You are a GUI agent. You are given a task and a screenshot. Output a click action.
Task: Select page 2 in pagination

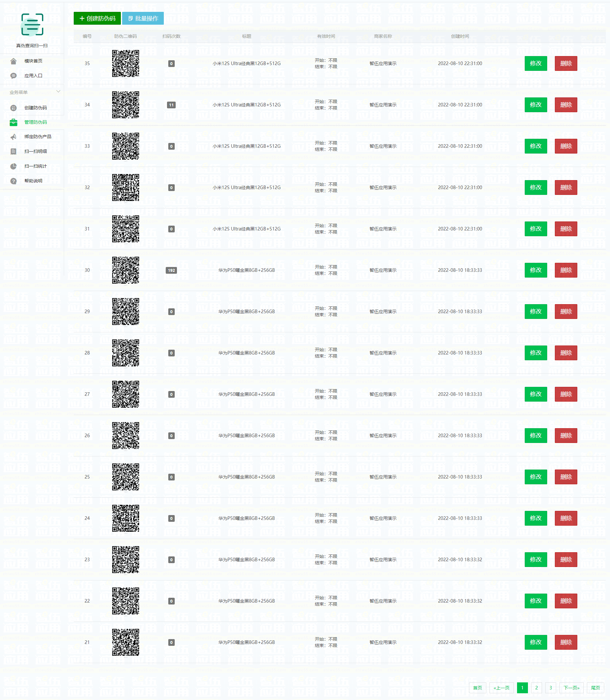537,688
